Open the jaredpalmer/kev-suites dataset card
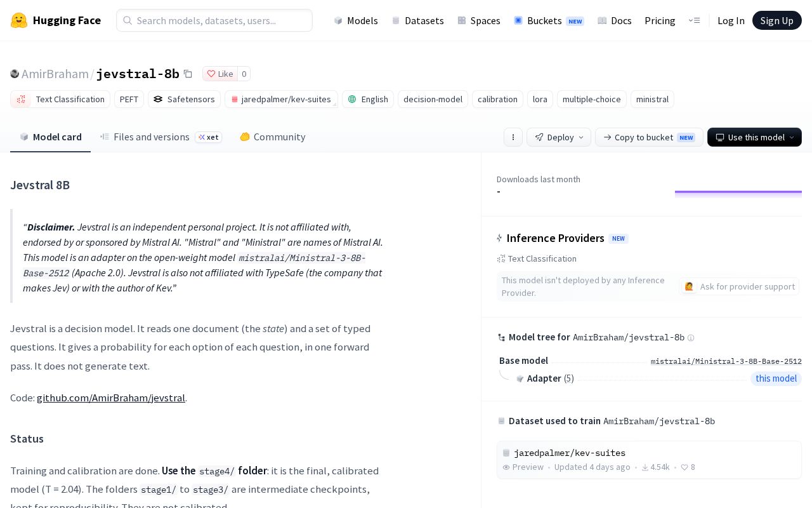The image size is (812, 508). point(649,460)
